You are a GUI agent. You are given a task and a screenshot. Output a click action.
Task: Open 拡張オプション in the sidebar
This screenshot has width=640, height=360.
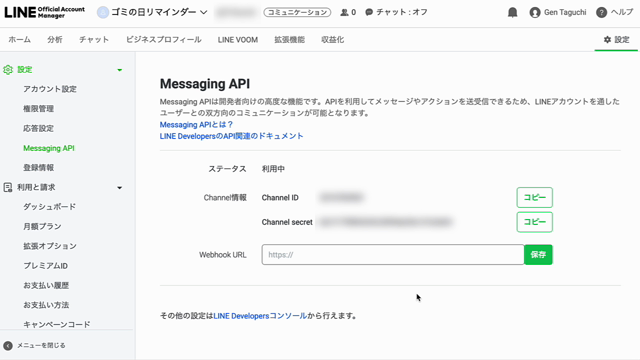50,246
